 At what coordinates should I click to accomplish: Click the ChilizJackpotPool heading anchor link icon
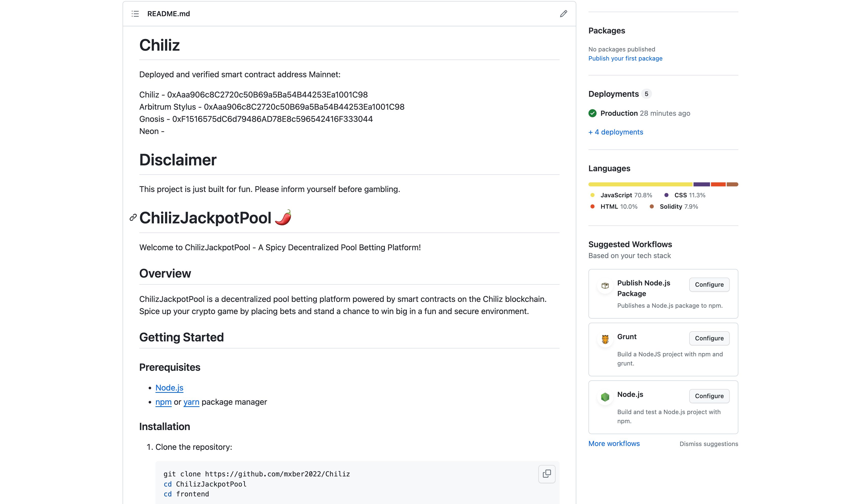coord(133,217)
